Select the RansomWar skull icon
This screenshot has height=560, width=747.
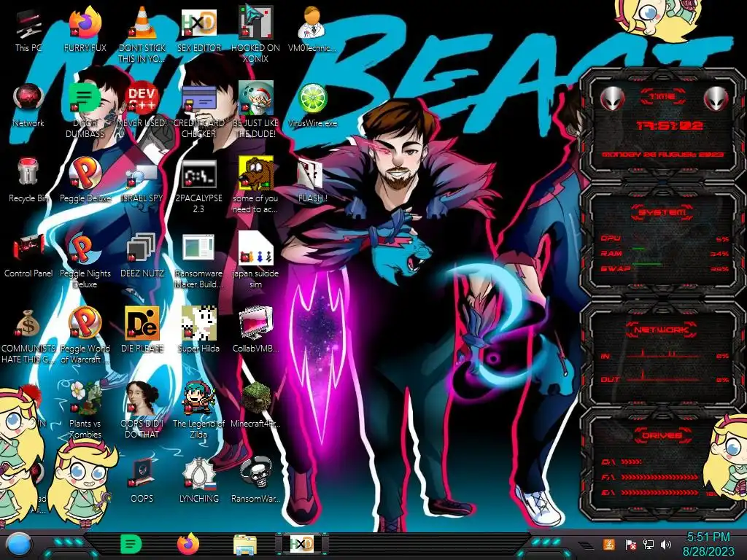click(255, 473)
